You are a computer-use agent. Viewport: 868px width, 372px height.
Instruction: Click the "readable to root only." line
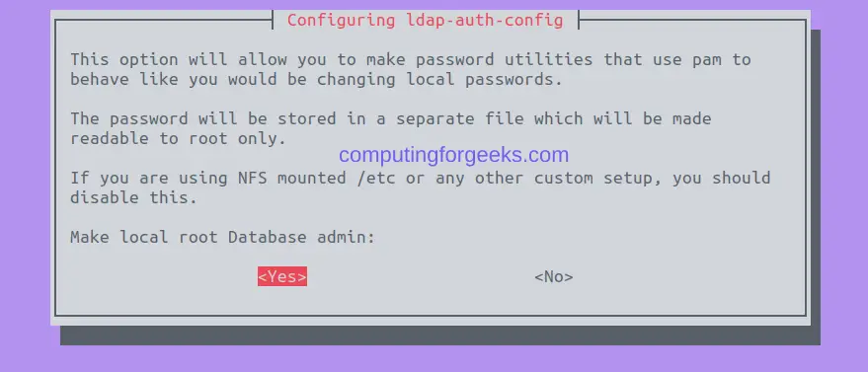pos(179,138)
